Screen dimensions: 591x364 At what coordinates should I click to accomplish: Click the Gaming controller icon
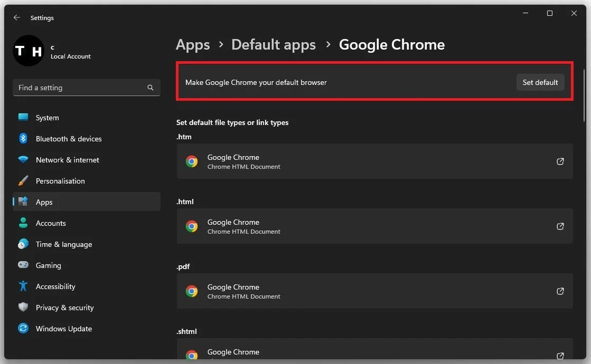tap(23, 265)
